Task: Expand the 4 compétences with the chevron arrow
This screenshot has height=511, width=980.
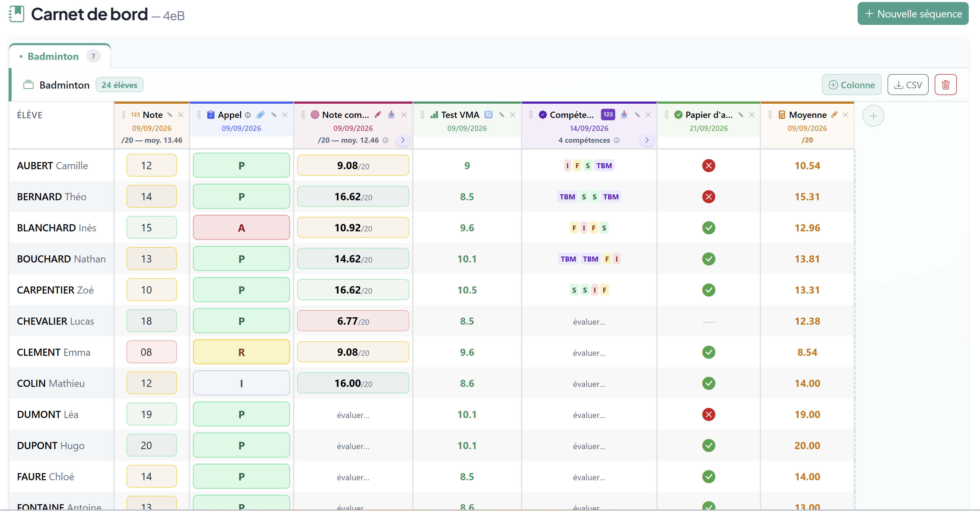Action: click(647, 140)
